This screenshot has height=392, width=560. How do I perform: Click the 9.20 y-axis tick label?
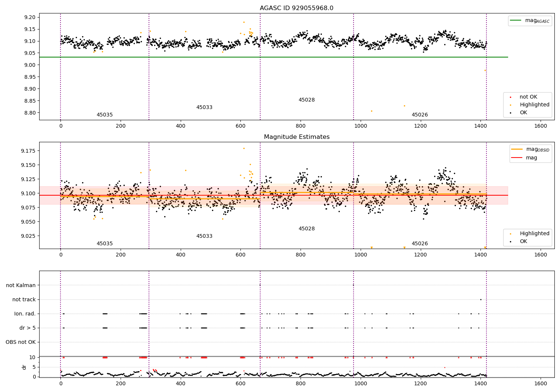[29, 18]
